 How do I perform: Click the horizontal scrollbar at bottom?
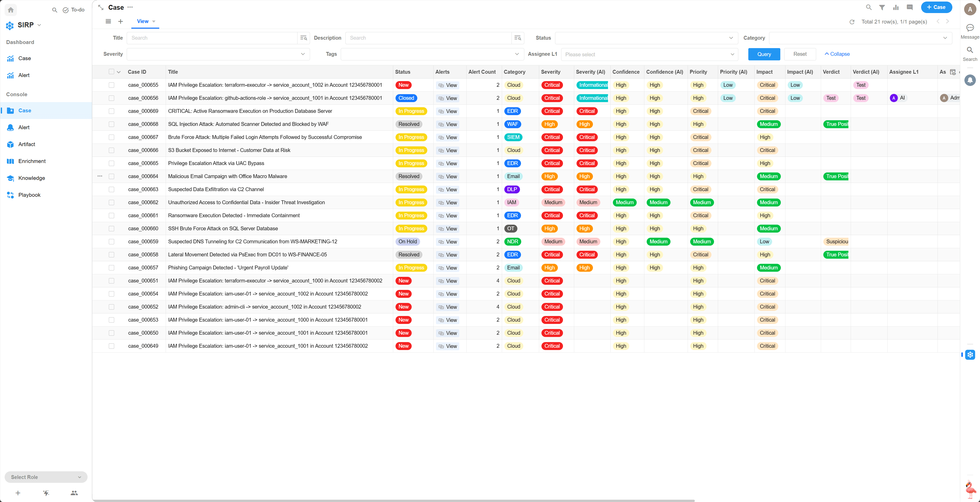pos(394,500)
